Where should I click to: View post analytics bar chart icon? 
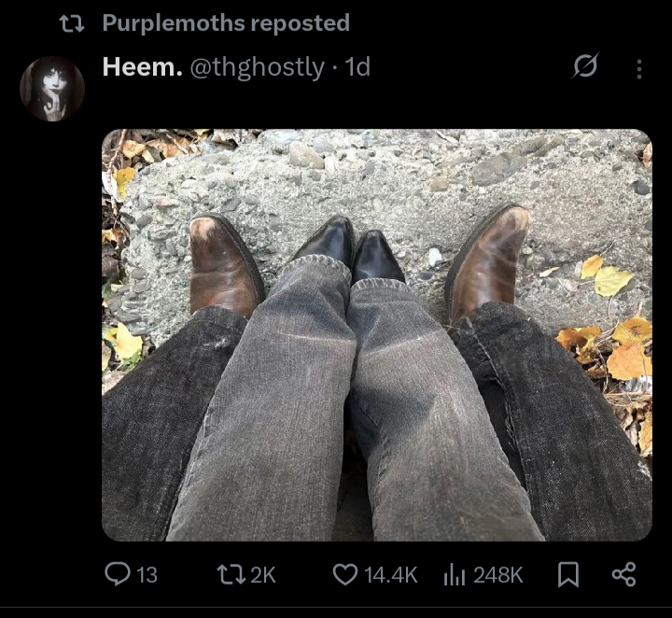click(x=455, y=574)
